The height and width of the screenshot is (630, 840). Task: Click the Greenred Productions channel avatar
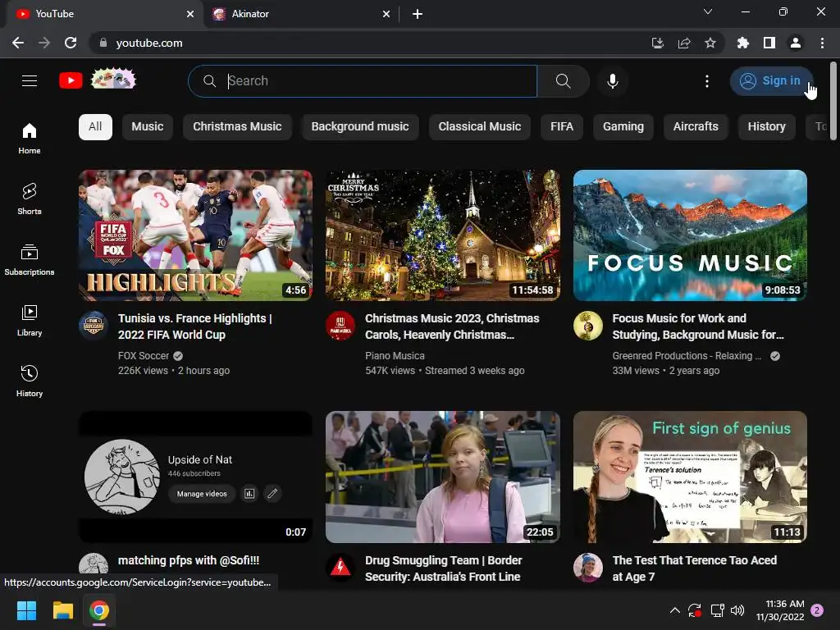(587, 325)
